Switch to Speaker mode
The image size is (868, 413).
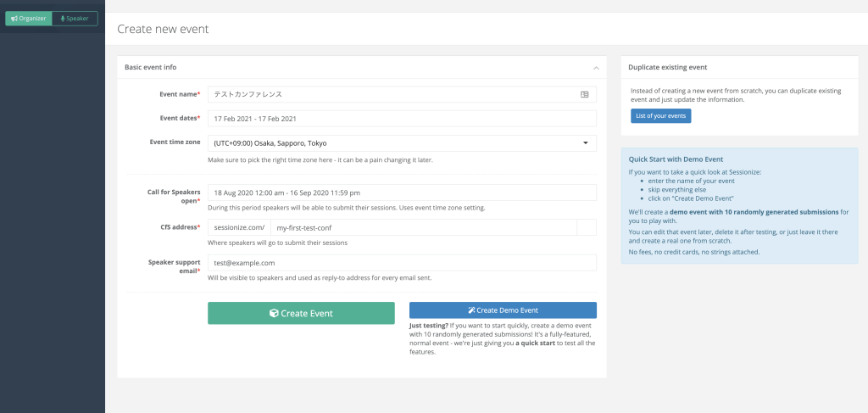click(x=75, y=18)
